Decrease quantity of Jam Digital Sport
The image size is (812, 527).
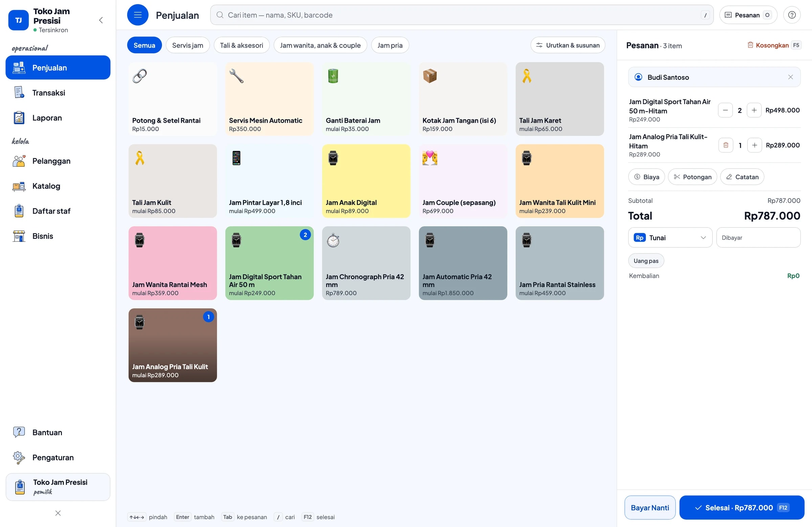pyautogui.click(x=725, y=110)
